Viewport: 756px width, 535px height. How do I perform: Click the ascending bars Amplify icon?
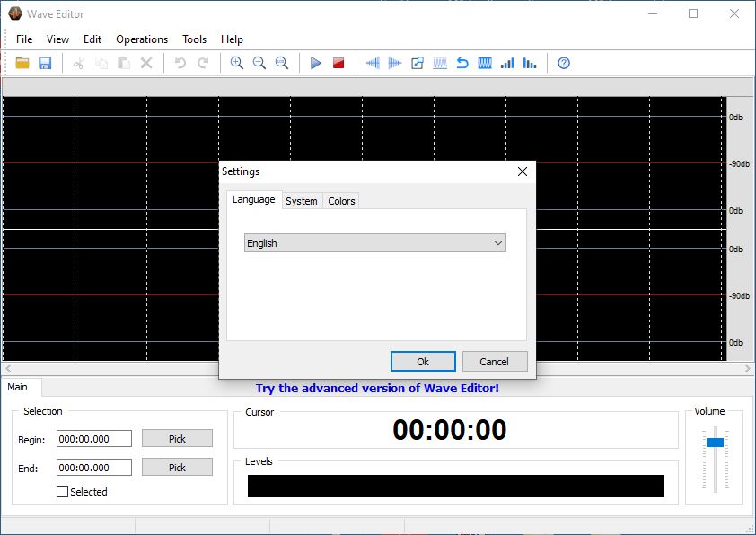click(507, 63)
